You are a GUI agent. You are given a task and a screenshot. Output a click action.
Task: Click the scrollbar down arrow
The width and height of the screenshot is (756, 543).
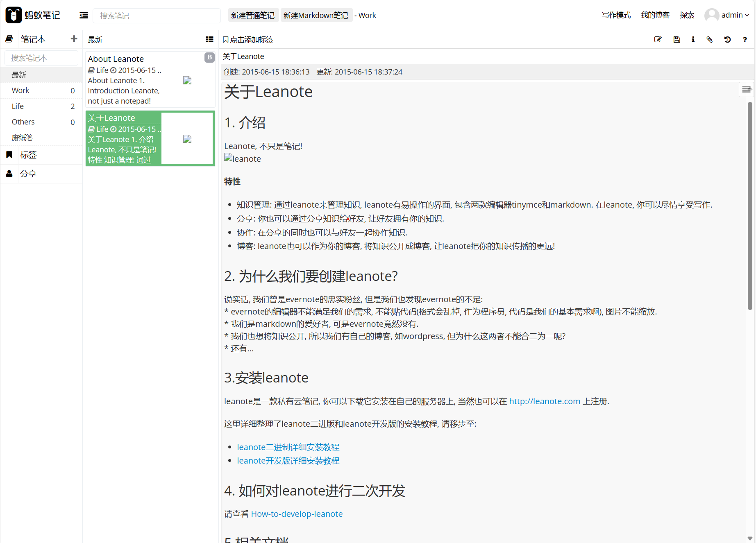coord(750,538)
